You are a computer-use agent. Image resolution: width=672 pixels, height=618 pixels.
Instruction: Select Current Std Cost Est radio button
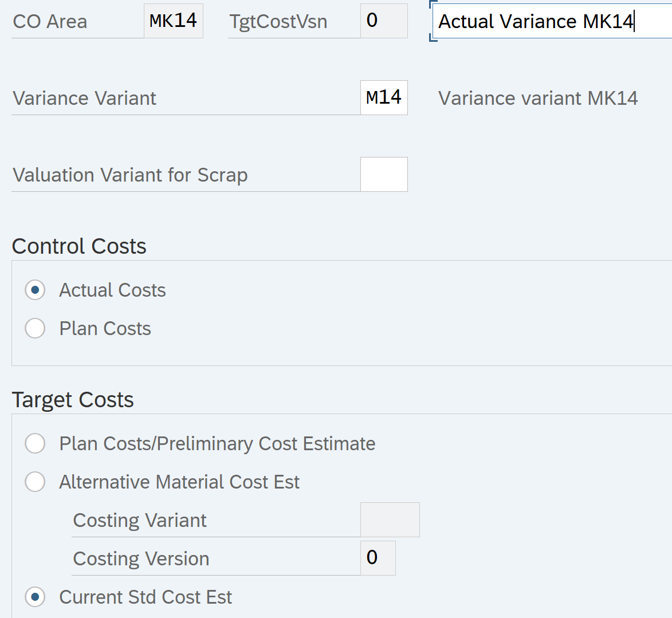point(35,597)
